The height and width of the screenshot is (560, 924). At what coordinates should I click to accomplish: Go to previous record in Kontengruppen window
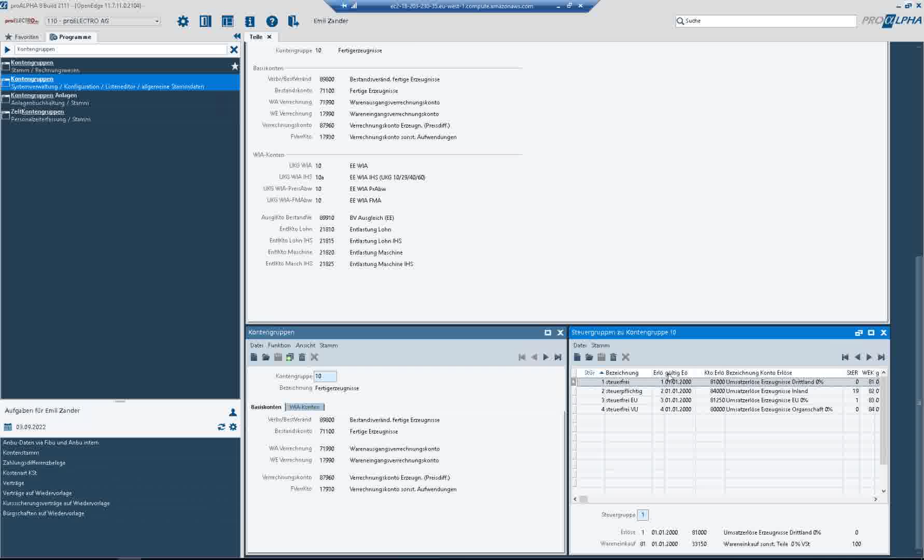534,357
